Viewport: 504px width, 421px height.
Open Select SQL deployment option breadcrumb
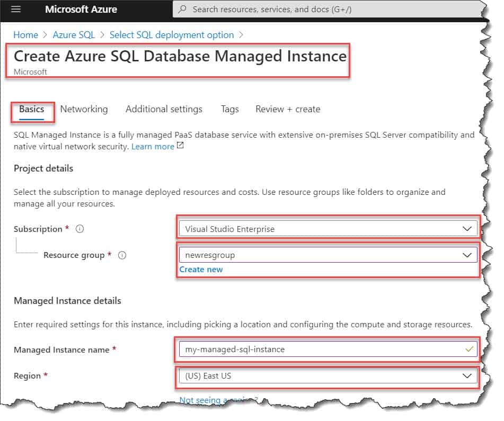coord(172,35)
